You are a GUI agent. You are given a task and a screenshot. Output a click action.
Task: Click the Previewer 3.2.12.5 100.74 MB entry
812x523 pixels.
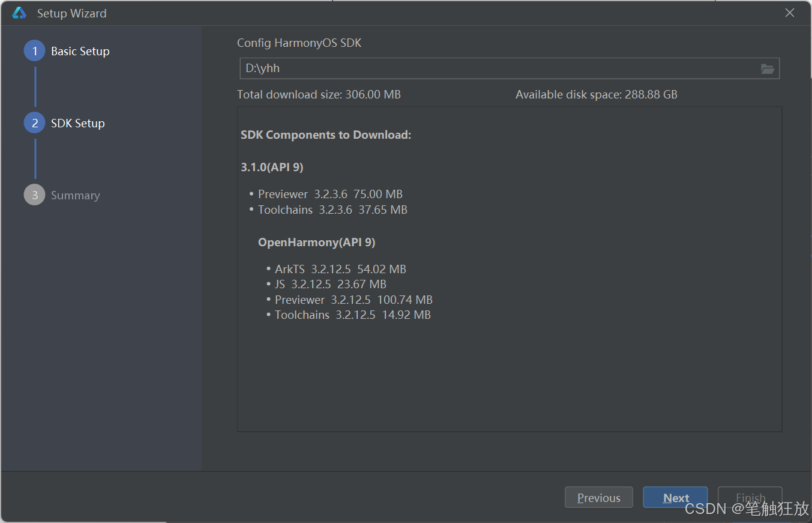[353, 300]
